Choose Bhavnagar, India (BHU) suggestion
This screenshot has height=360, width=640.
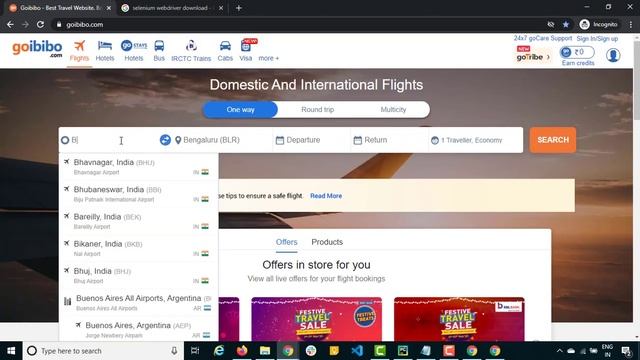(138, 167)
